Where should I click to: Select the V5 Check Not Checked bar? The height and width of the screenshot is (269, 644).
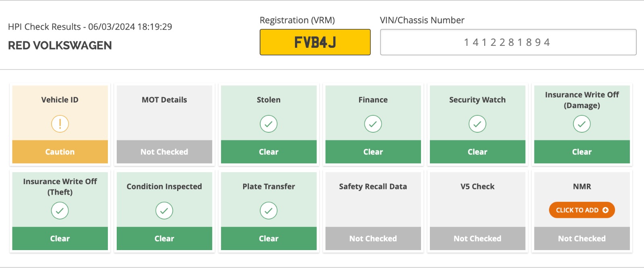[477, 238]
